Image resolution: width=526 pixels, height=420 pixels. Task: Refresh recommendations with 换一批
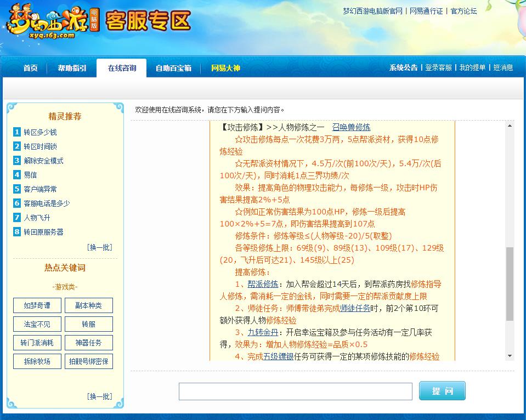coord(99,247)
